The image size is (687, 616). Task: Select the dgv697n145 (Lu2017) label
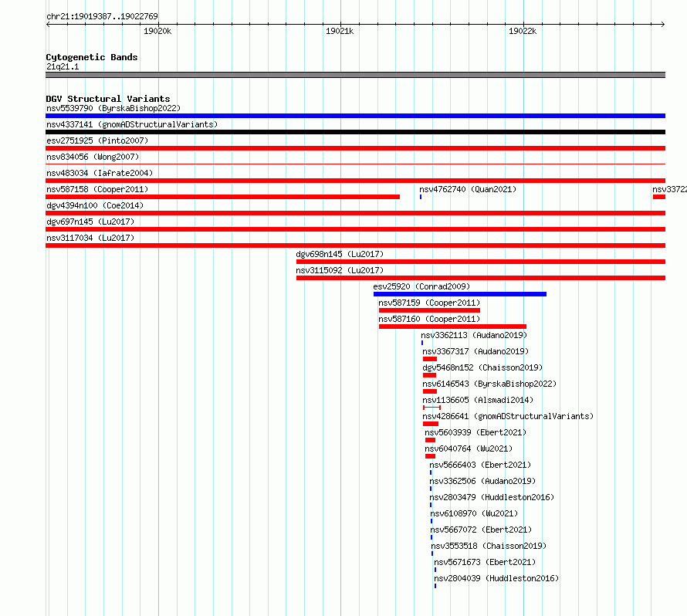click(90, 222)
